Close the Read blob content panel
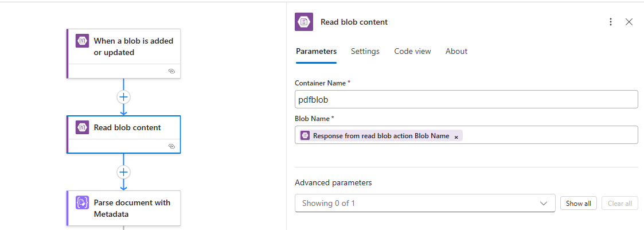The width and height of the screenshot is (644, 230). (629, 22)
